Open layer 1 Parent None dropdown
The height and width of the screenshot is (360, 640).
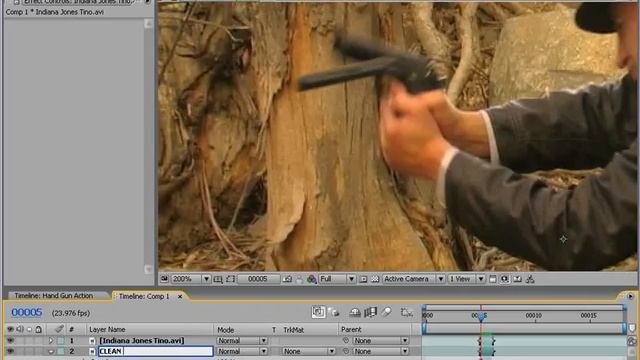pyautogui.click(x=380, y=340)
